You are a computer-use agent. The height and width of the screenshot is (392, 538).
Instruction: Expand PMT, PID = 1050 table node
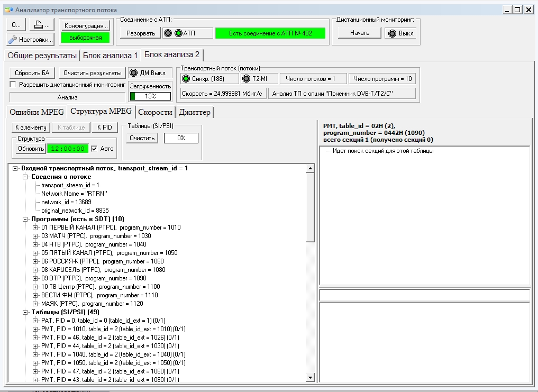(x=35, y=363)
